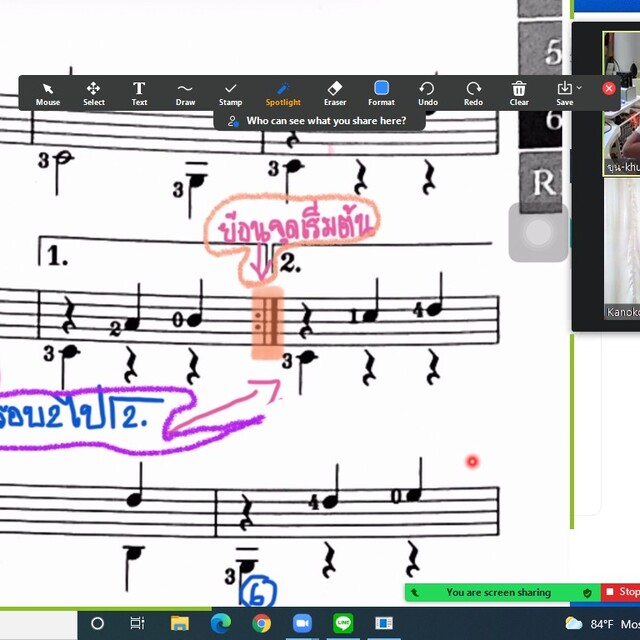Open Zoom from the taskbar

(302, 623)
